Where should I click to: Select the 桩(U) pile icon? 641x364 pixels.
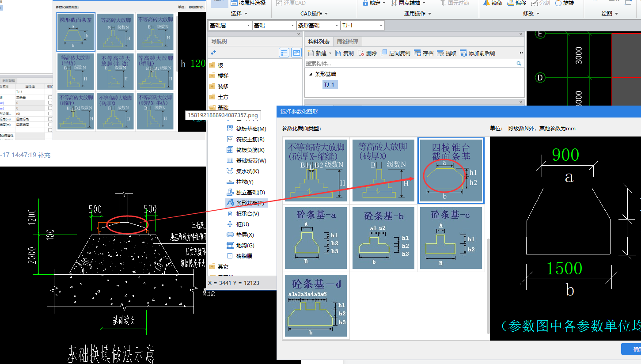(x=230, y=224)
